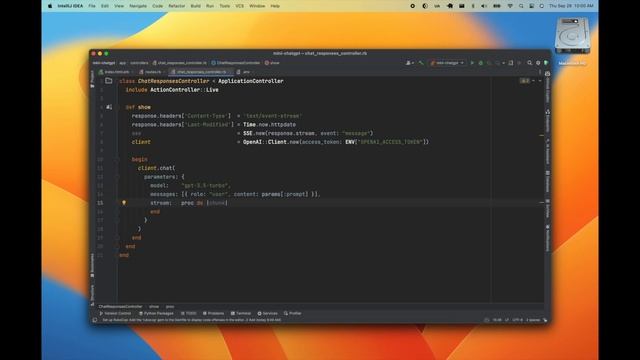The width and height of the screenshot is (640, 360).
Task: Switch to the index.html.erb editor tab
Action: 116,72
